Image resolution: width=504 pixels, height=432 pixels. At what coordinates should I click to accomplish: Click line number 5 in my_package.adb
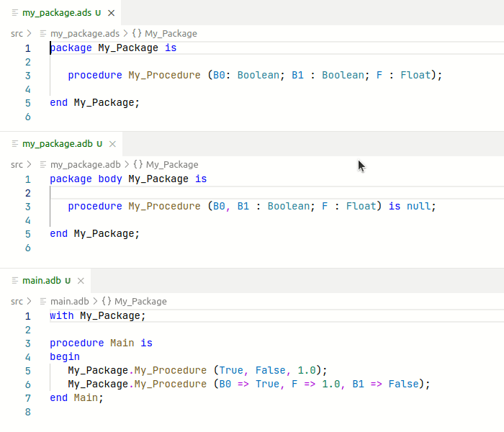[x=28, y=234]
